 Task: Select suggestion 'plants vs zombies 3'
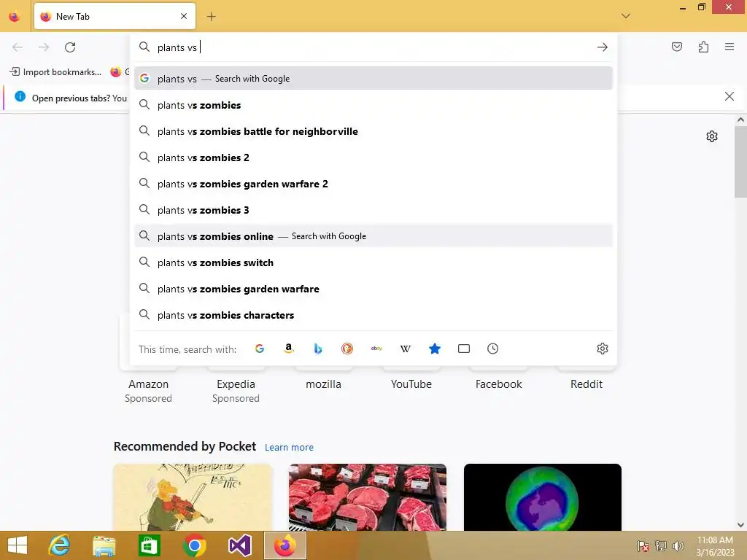click(x=373, y=210)
